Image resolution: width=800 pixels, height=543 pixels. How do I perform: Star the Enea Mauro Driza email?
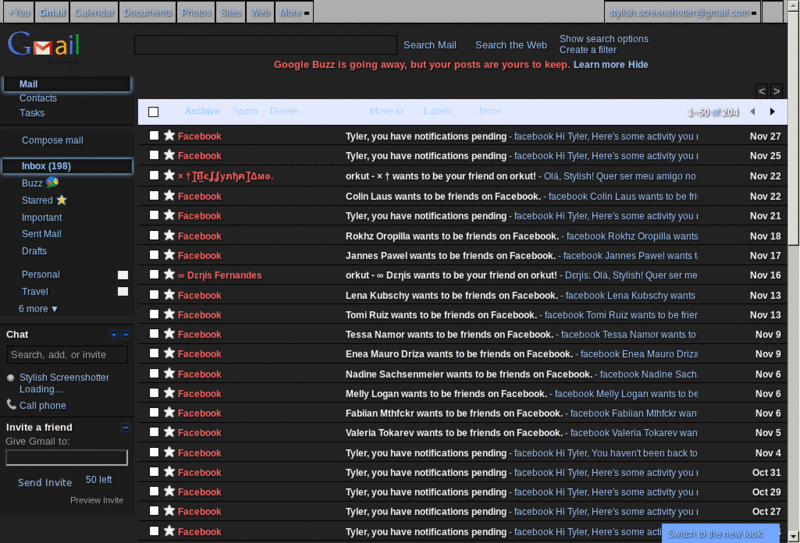pyautogui.click(x=169, y=353)
